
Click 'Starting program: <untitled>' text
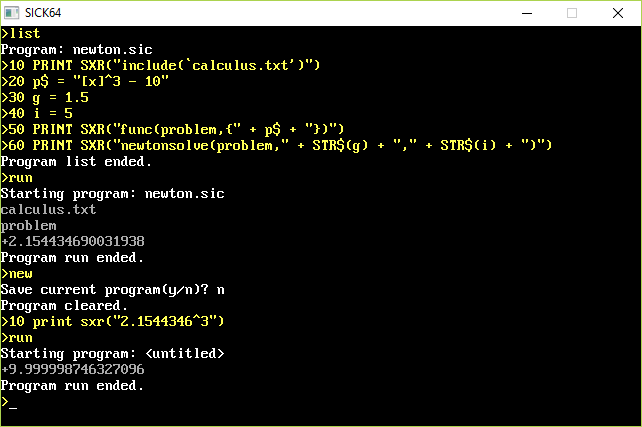point(113,354)
